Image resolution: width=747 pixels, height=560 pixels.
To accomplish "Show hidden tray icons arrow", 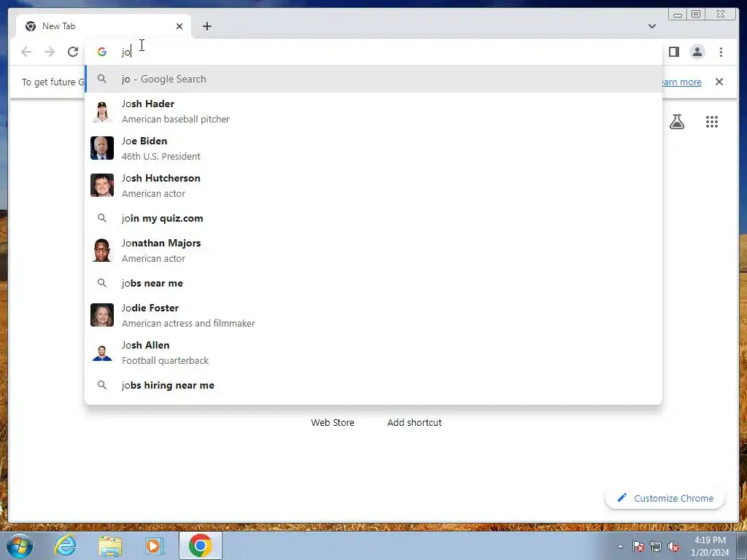I will tap(620, 546).
